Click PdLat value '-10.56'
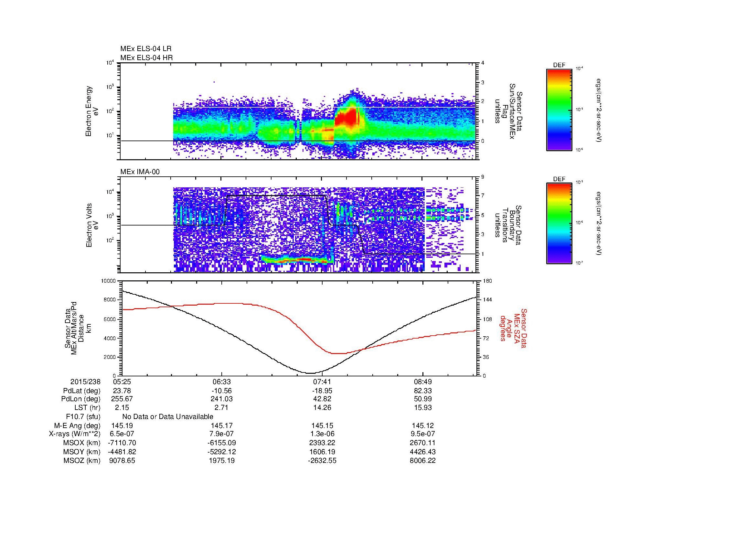Viewport: 756px width, 534px height. point(222,391)
